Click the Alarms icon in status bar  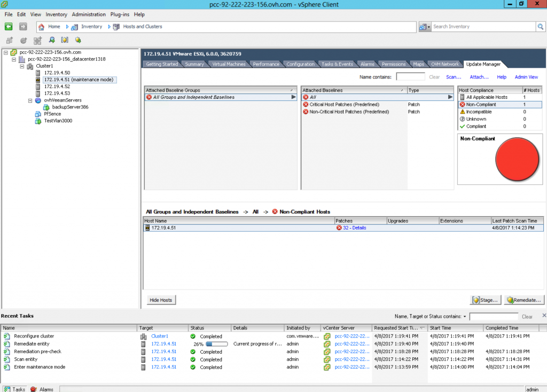34,389
